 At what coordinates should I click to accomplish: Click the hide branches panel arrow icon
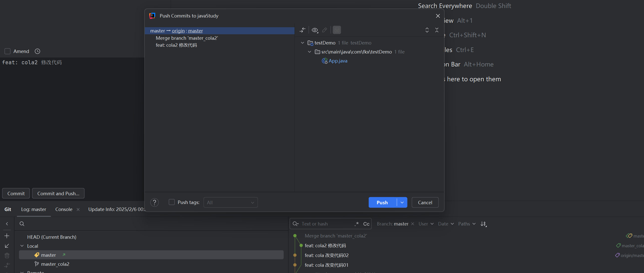tap(7, 224)
